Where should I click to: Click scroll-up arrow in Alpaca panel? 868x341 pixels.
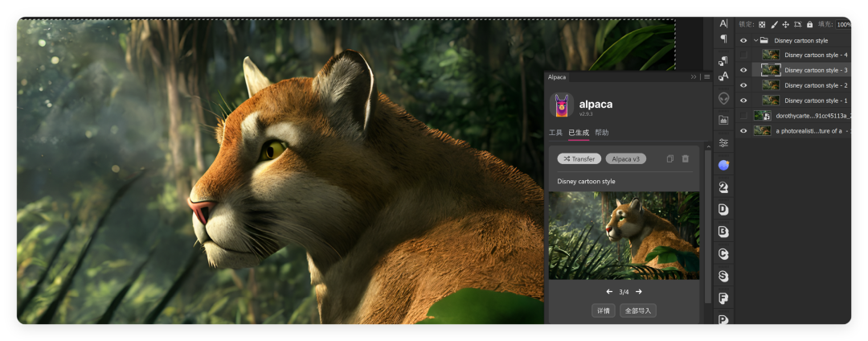pyautogui.click(x=707, y=146)
